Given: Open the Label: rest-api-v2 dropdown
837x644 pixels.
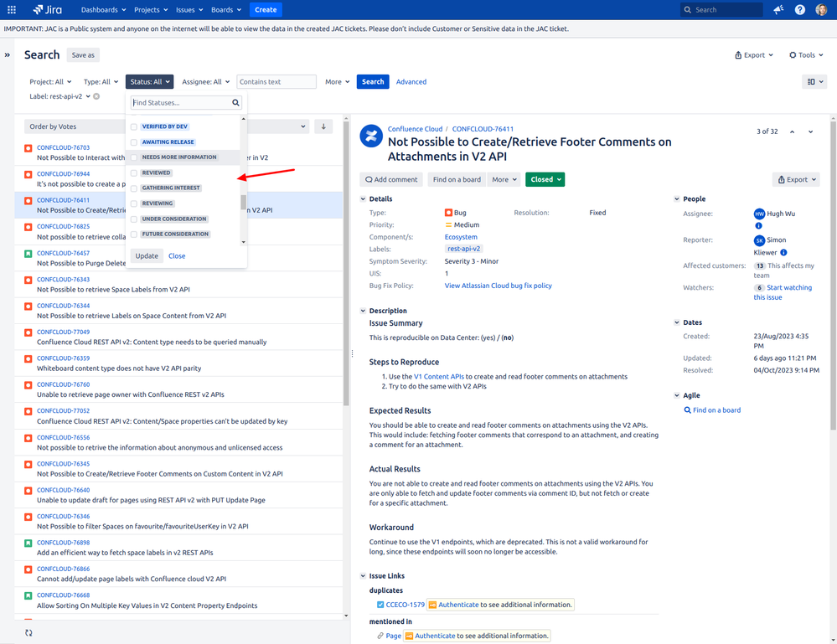Looking at the screenshot, I should (x=59, y=96).
